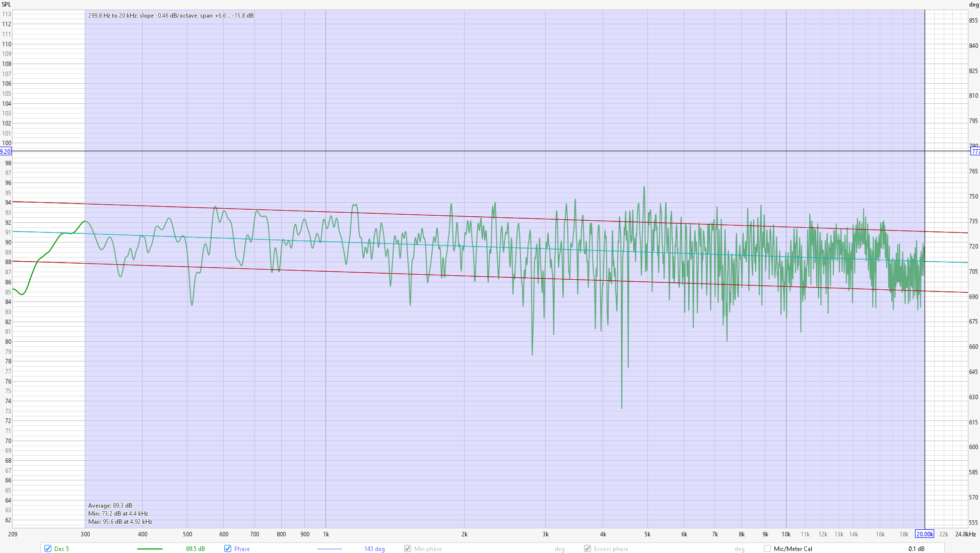Click the slope and span text at graph top
The width and height of the screenshot is (980, 553).
coord(171,16)
